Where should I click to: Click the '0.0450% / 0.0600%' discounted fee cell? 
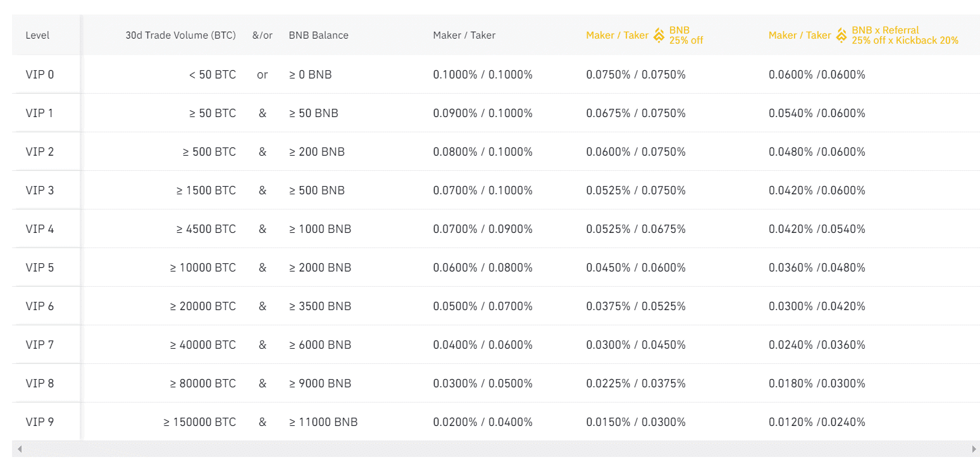tap(636, 268)
